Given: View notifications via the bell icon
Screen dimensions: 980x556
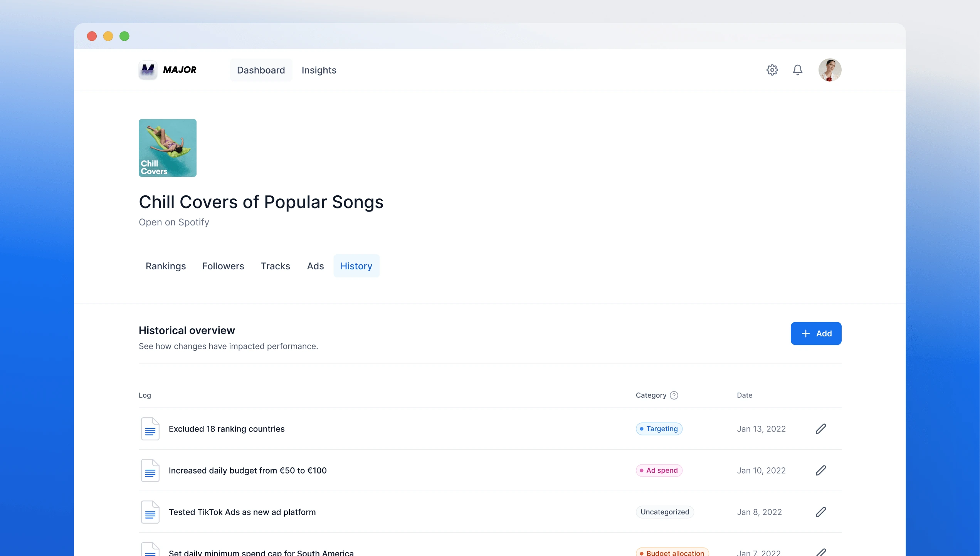Looking at the screenshot, I should pos(798,70).
